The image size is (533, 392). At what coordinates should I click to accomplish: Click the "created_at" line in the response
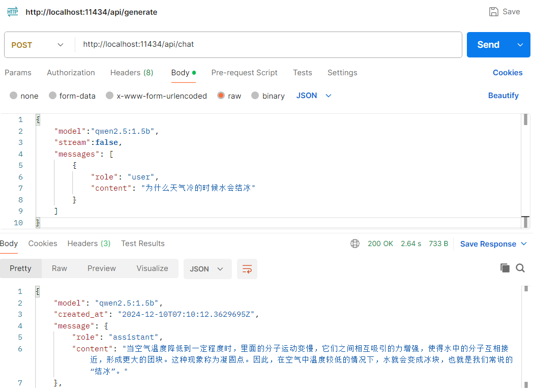tap(156, 314)
